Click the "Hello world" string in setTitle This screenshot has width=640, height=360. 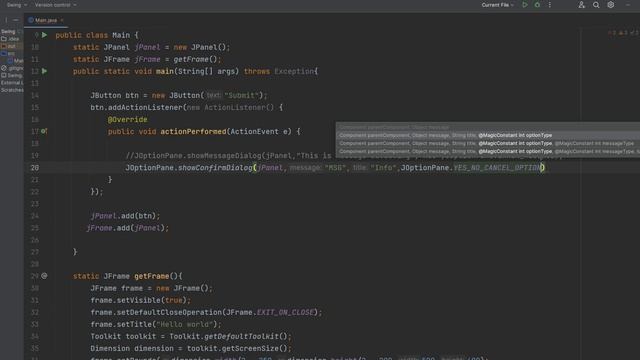click(x=185, y=324)
